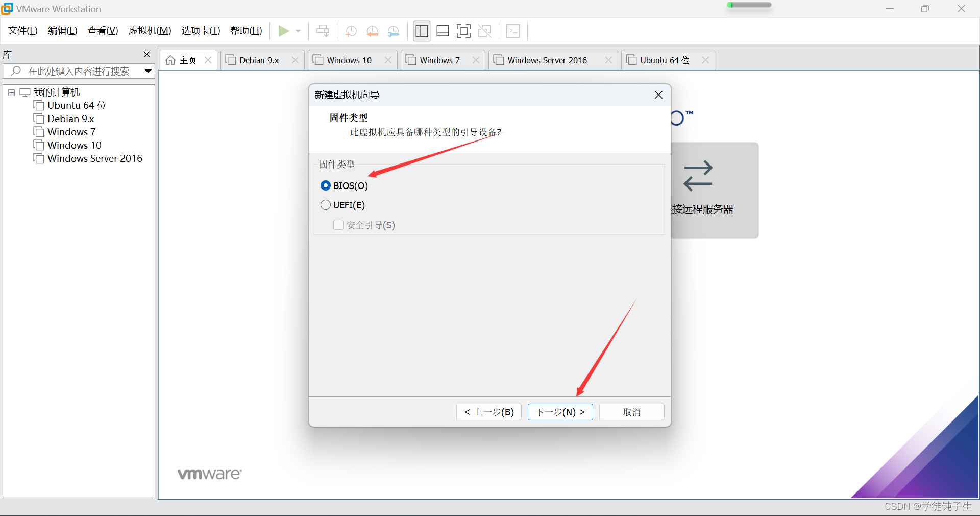Viewport: 980px width, 516px height.
Task: Click the 下一步(N) next button
Action: (560, 412)
